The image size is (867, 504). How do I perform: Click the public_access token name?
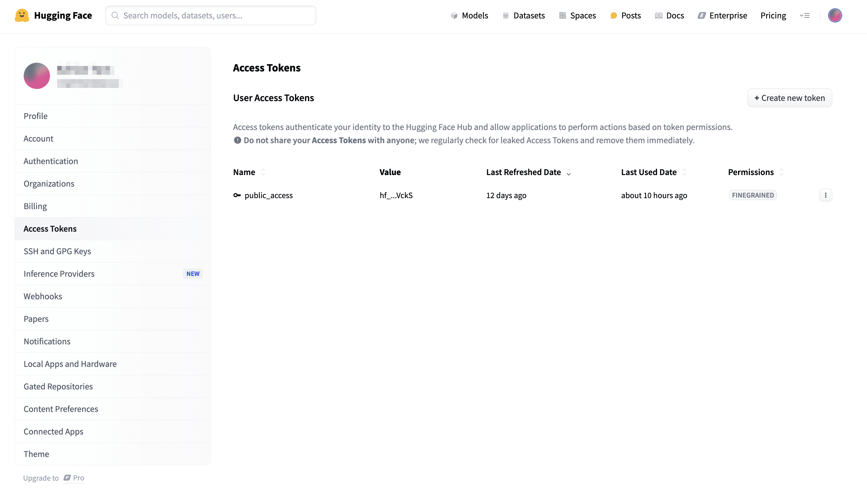(268, 195)
